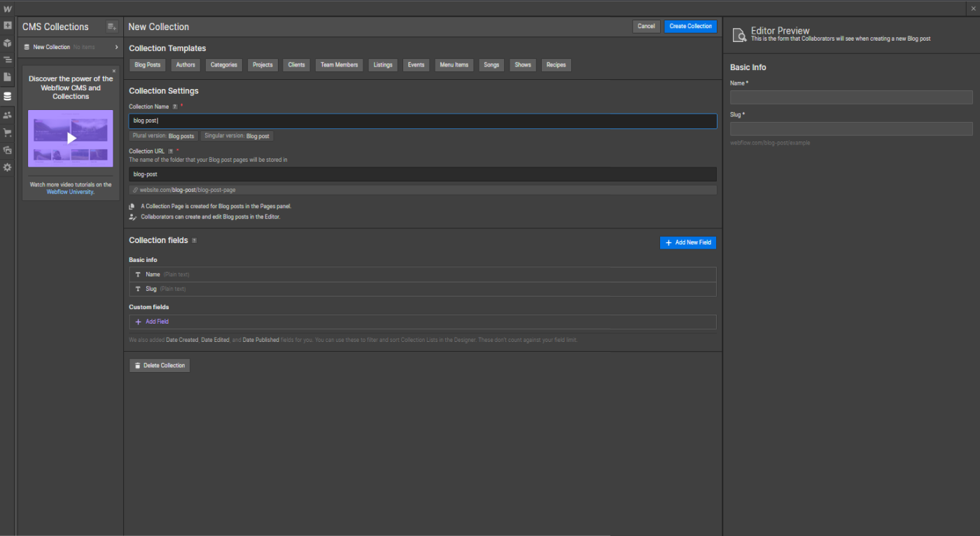Click Add New Field

pos(687,242)
